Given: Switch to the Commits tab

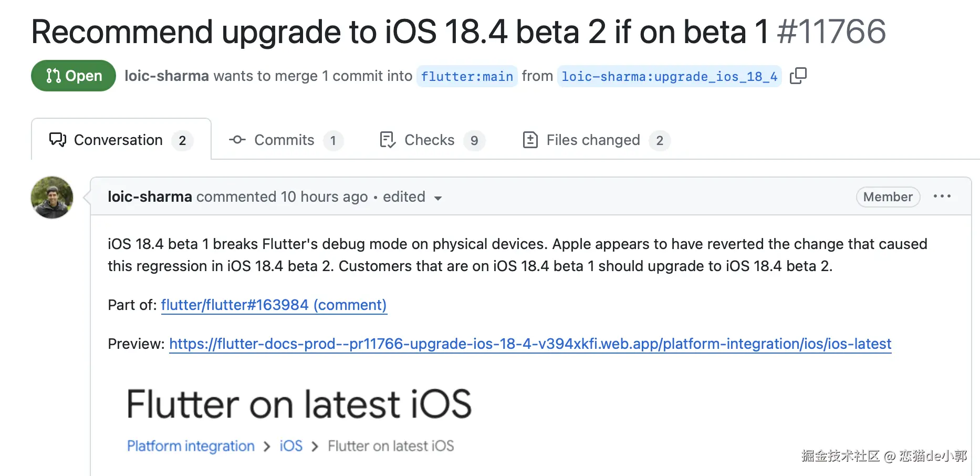Looking at the screenshot, I should coord(284,140).
